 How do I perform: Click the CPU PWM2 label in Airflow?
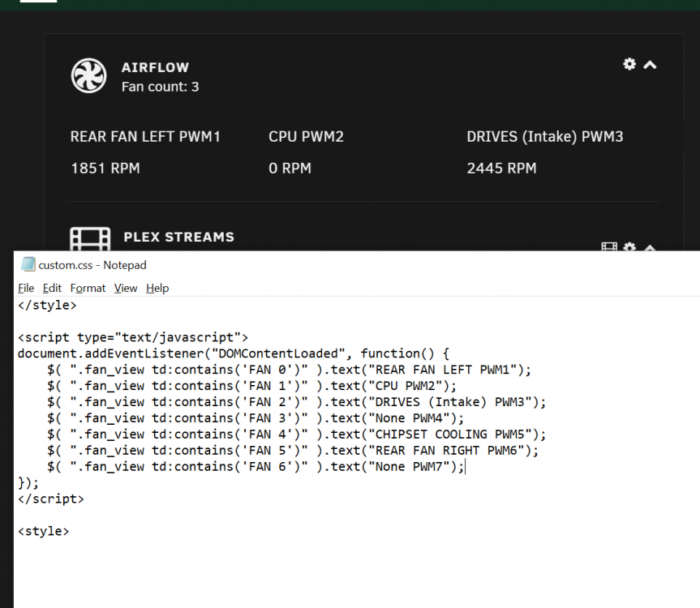point(307,136)
